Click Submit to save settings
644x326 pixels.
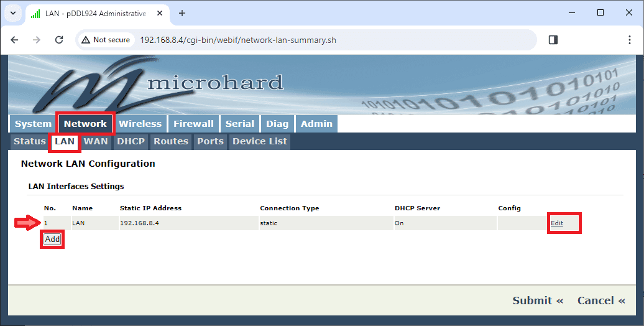click(537, 300)
